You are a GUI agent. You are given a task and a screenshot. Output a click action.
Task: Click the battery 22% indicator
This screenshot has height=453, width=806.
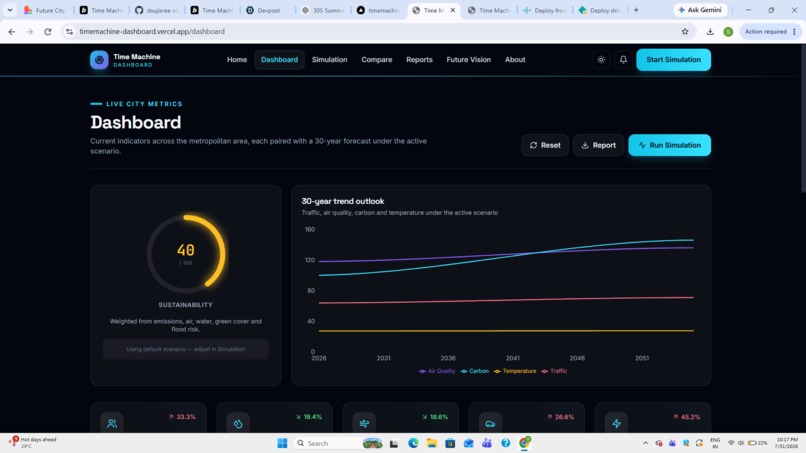758,443
